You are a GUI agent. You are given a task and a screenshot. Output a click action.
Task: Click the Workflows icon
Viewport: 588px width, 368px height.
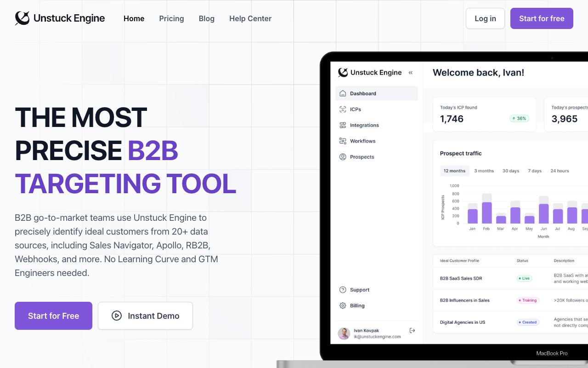pos(343,141)
